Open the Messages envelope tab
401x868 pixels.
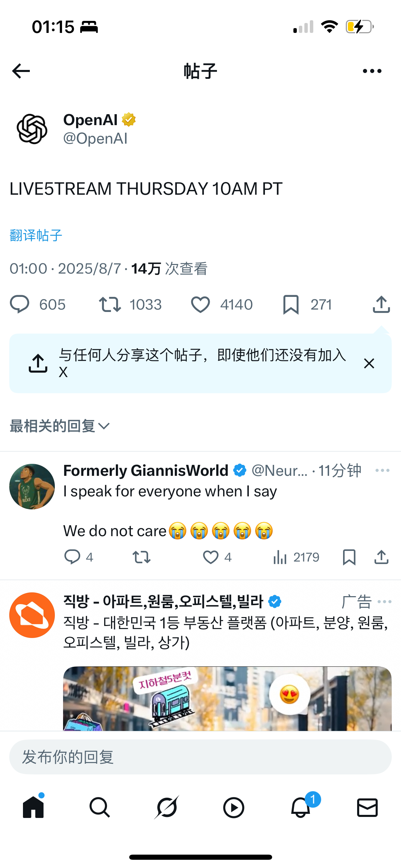click(367, 807)
